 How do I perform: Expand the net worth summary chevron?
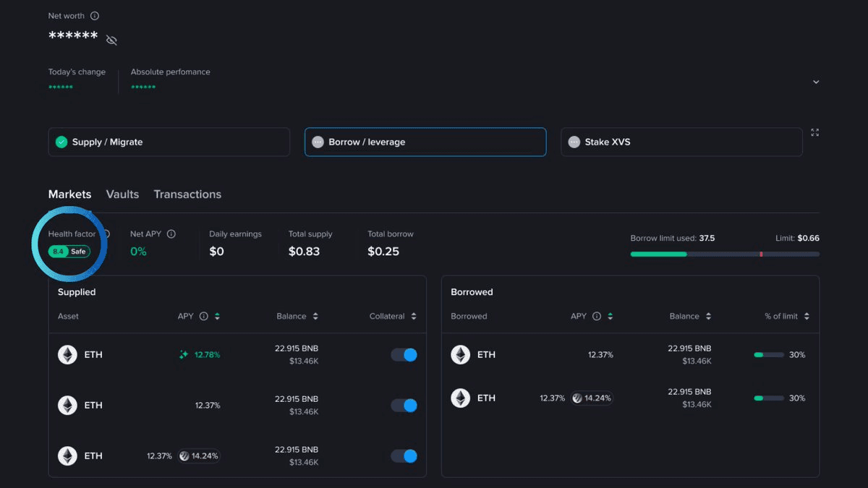(816, 82)
